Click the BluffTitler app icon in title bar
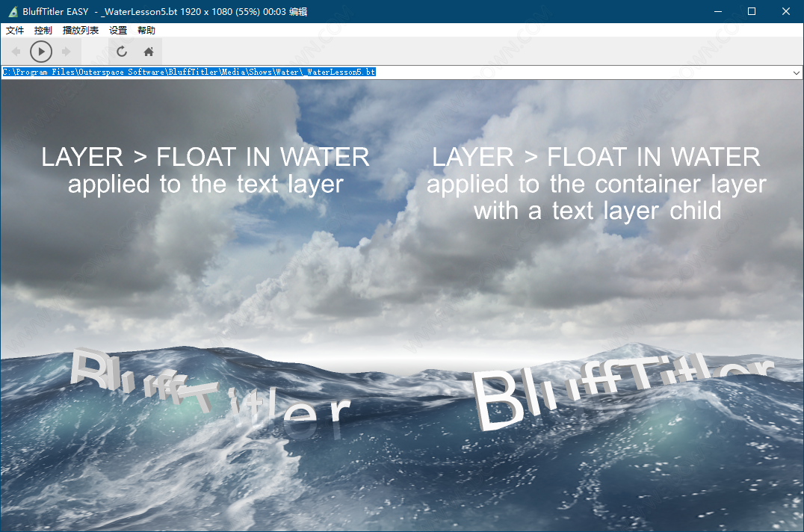Screen dimensions: 804x532 coord(13,11)
